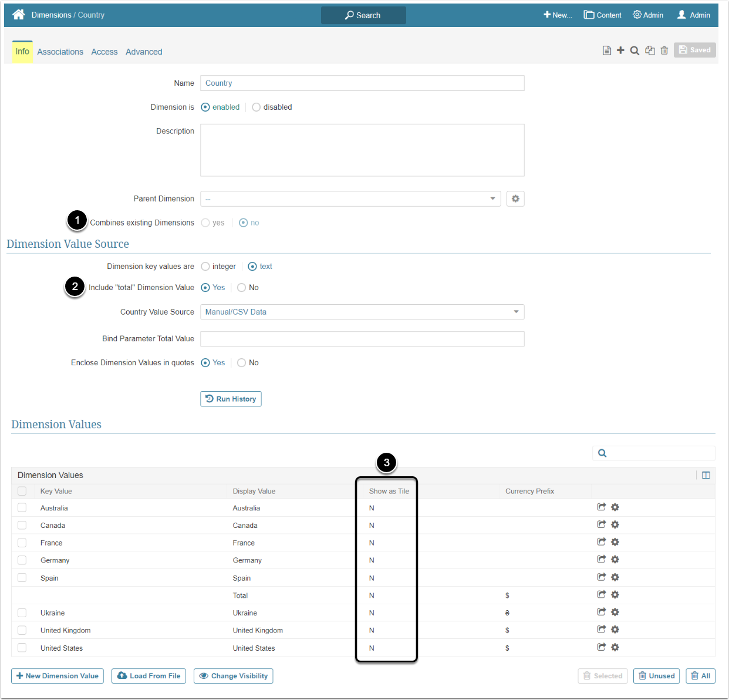Click the Run History button
The width and height of the screenshot is (729, 700).
pos(231,399)
